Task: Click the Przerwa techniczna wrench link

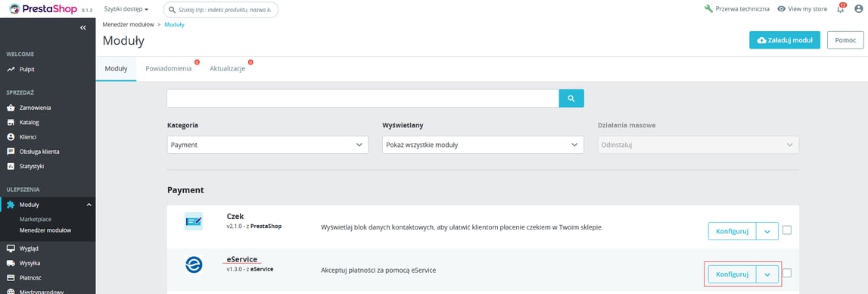Action: pyautogui.click(x=737, y=9)
